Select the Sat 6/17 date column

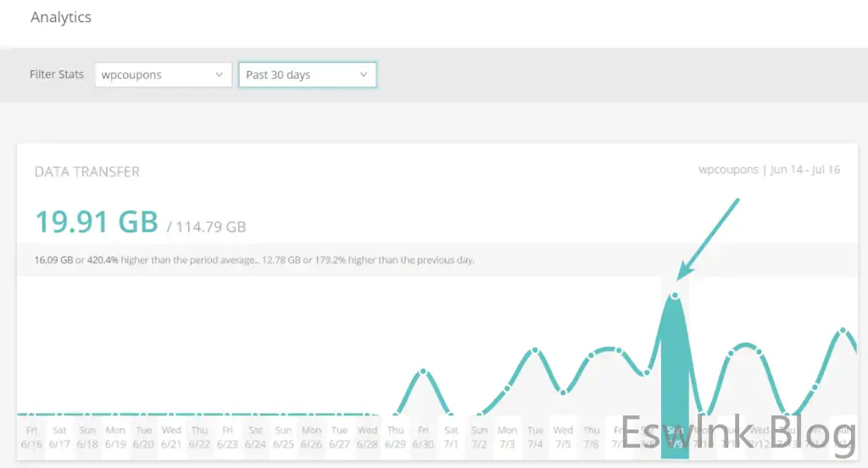59,437
